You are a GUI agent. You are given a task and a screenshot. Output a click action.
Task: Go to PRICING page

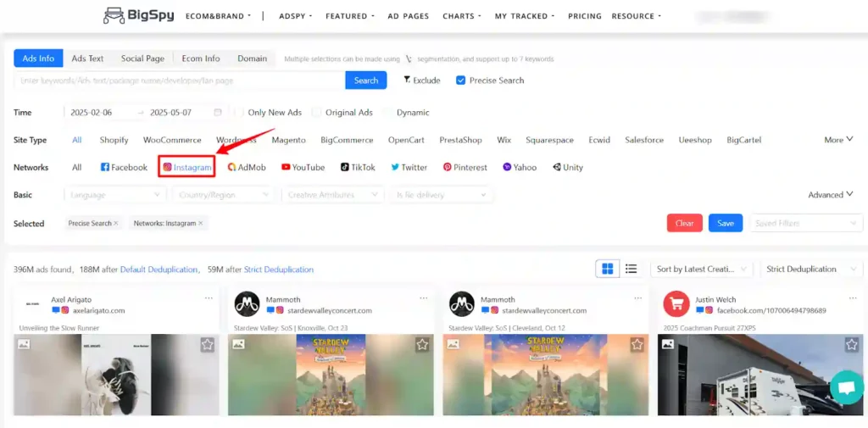point(585,16)
